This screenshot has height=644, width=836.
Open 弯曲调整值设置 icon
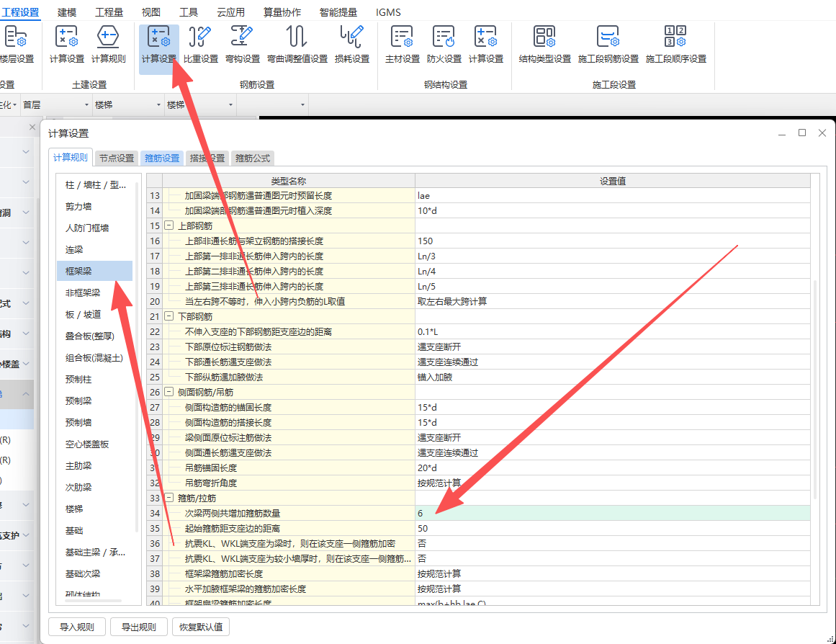click(297, 45)
